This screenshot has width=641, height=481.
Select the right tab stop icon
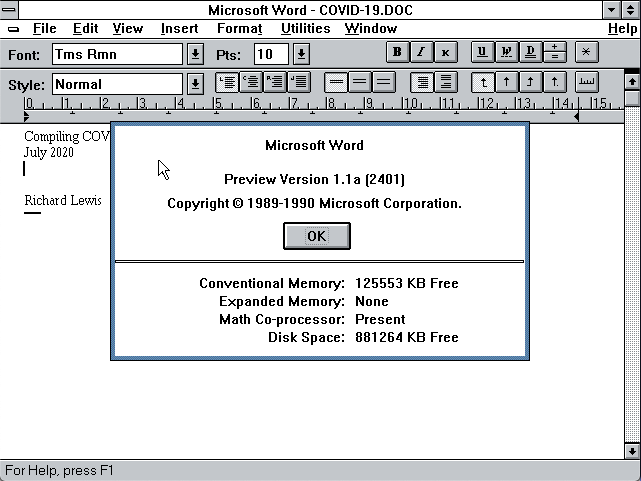530,83
